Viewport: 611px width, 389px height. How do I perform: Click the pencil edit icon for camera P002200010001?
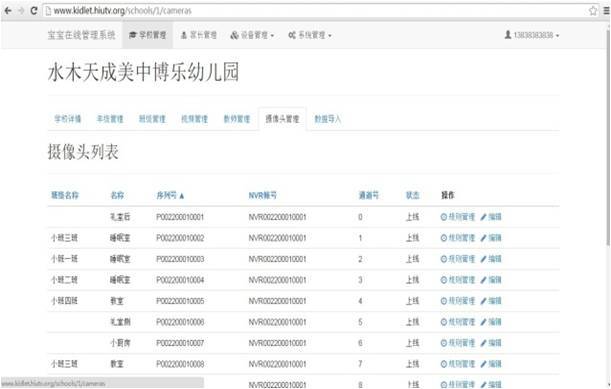(x=484, y=217)
